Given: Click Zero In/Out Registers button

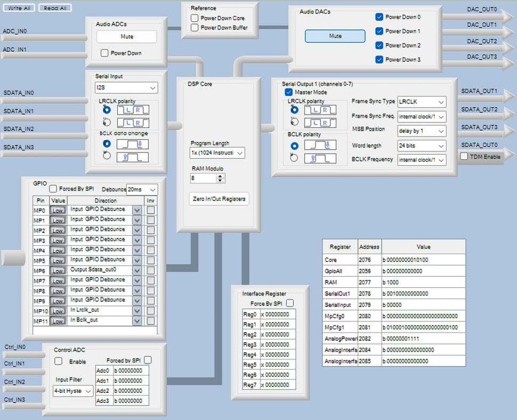Looking at the screenshot, I should tap(219, 199).
